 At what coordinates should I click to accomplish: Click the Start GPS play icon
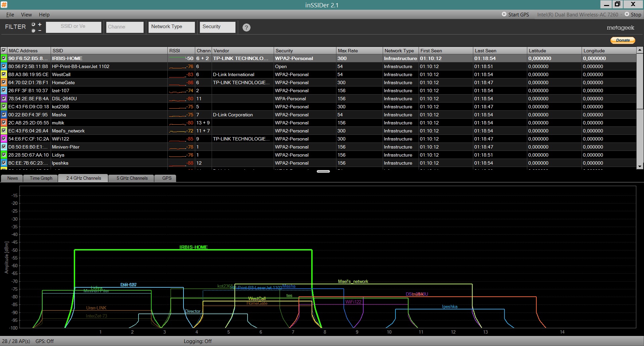504,14
